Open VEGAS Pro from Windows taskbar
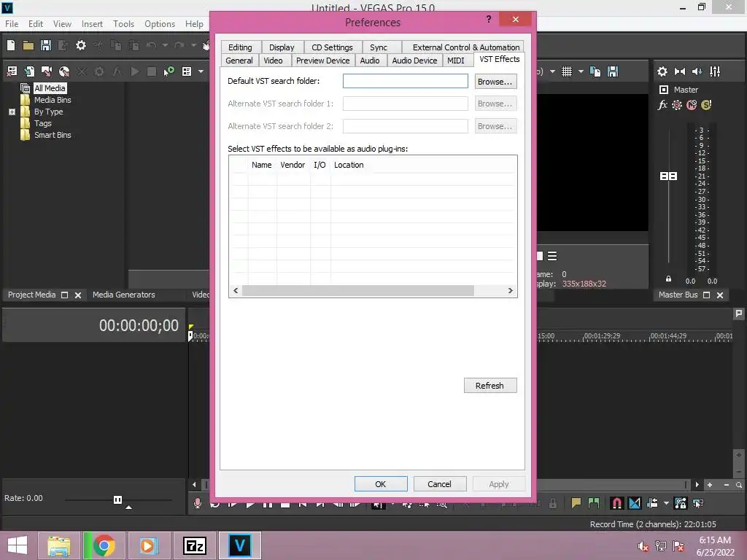 point(239,545)
